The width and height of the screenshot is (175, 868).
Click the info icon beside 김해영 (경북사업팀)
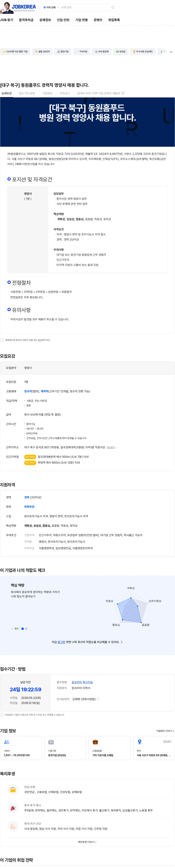click(x=98, y=699)
